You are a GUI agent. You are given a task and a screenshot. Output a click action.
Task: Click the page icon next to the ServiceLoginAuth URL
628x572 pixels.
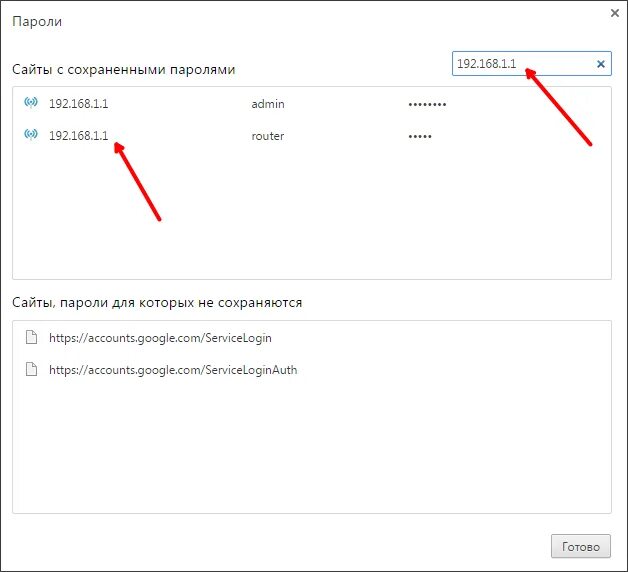[x=31, y=369]
